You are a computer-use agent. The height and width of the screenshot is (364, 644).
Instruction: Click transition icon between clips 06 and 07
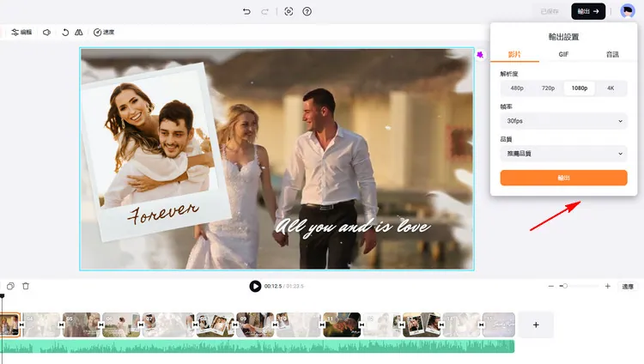click(141, 325)
